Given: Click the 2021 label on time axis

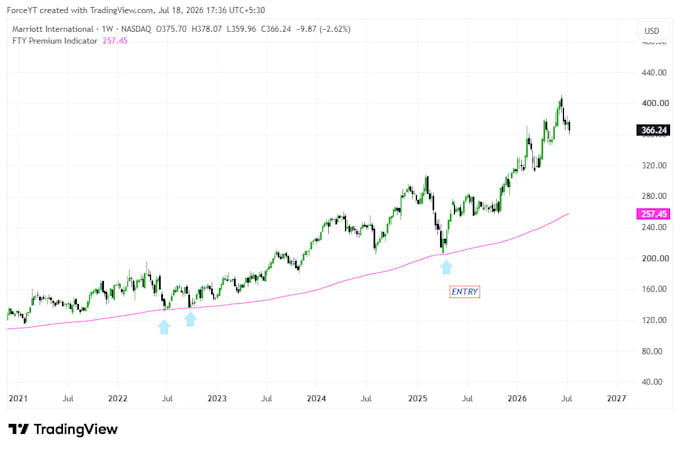Looking at the screenshot, I should (x=18, y=398).
